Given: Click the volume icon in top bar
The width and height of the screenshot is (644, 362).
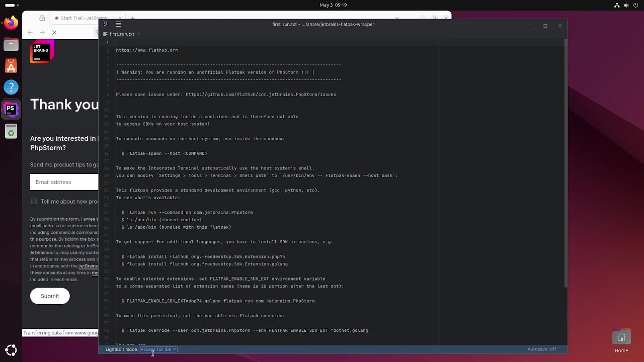Looking at the screenshot, I should (x=626, y=5).
